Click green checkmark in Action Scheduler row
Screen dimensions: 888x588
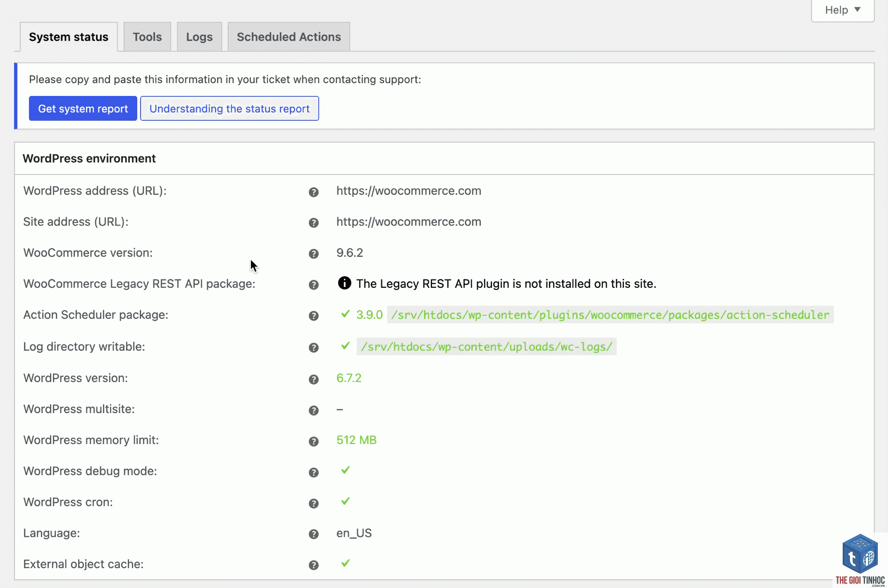345,314
